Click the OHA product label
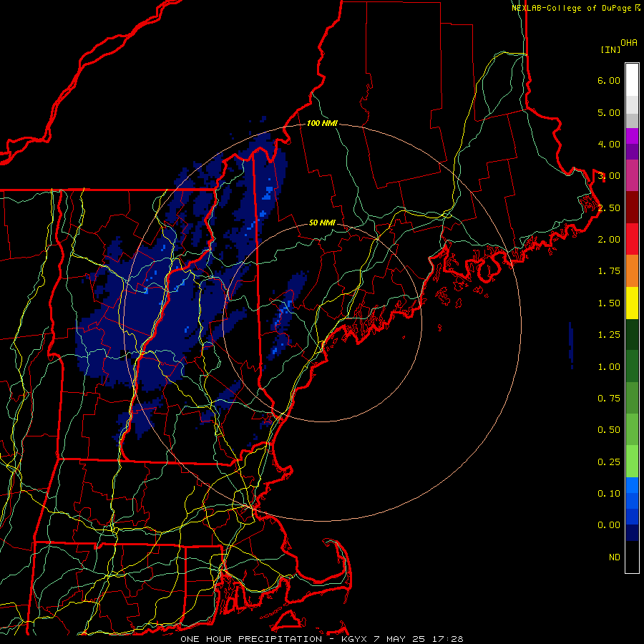This screenshot has width=644, height=644. (629, 43)
